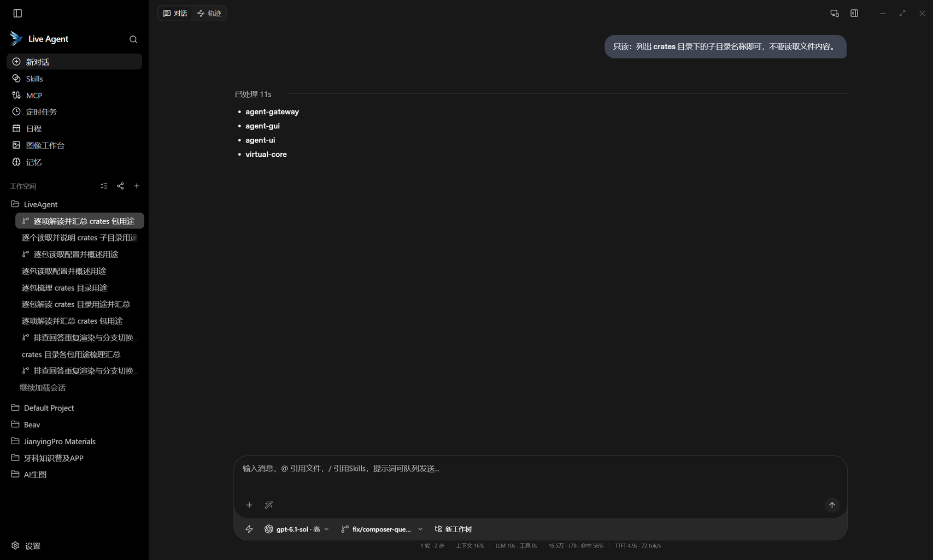Open 定时任务 scheduled tasks

pyautogui.click(x=74, y=112)
